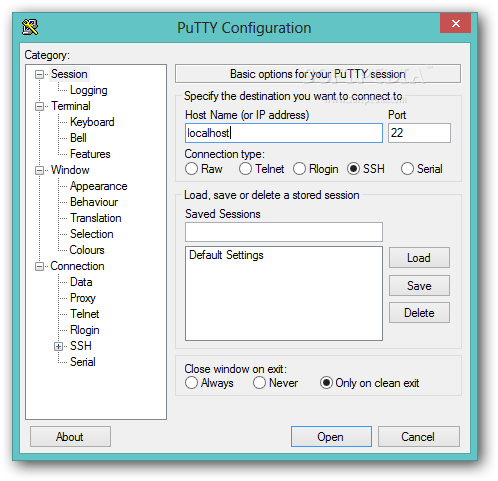498x481 pixels.
Task: Click the Save button
Action: [419, 285]
